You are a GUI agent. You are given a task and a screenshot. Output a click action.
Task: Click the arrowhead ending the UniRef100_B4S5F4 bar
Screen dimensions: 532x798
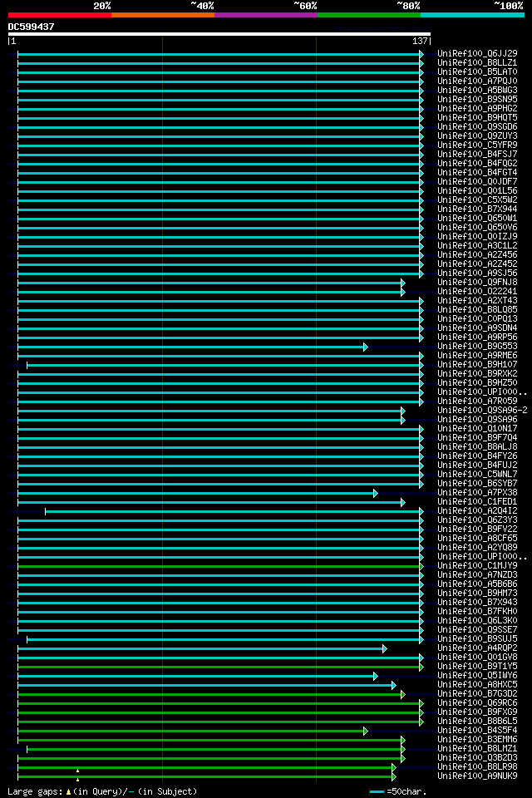[366, 731]
